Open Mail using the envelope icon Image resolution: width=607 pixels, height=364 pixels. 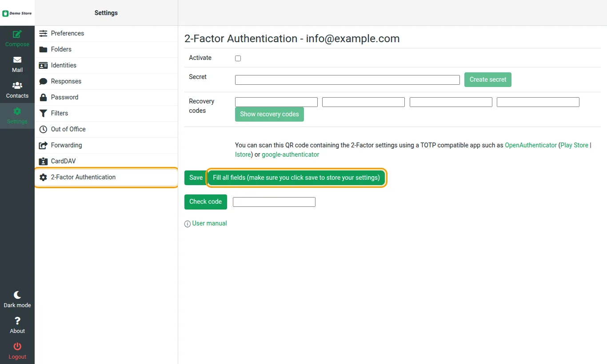click(x=17, y=60)
